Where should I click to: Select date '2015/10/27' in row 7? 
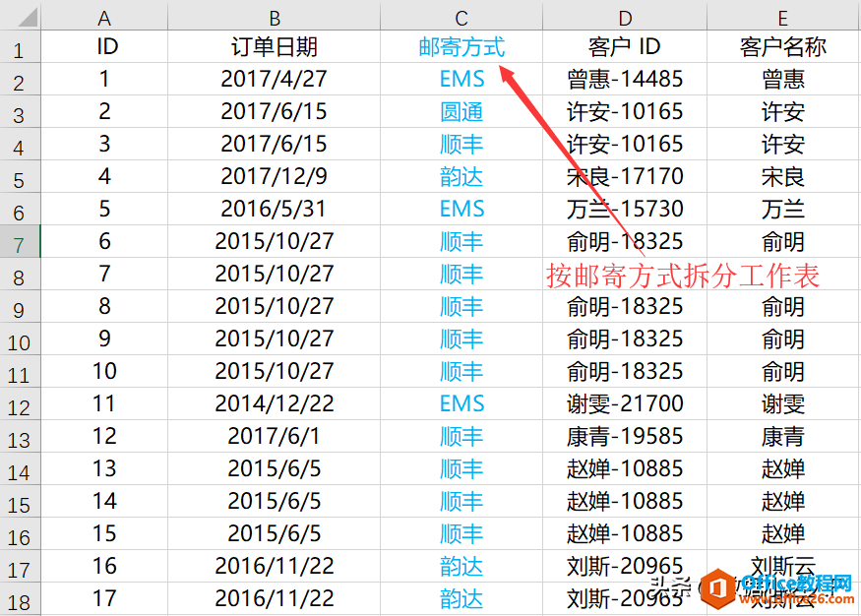point(274,241)
